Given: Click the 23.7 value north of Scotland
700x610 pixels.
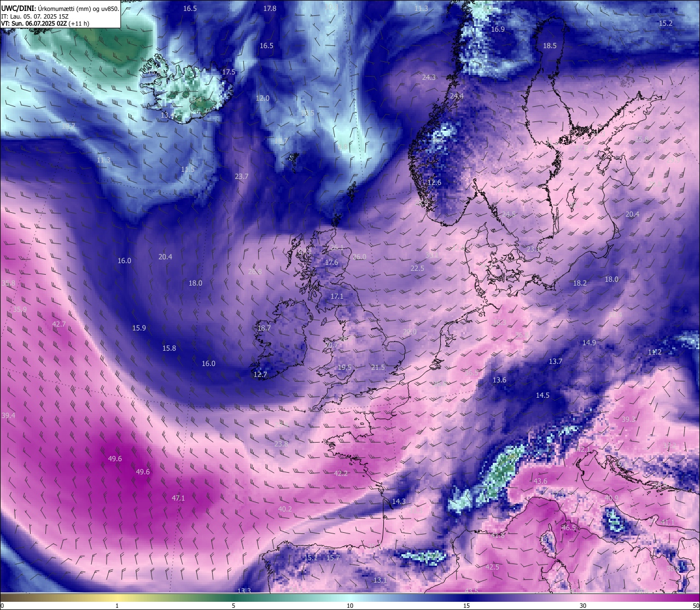Looking at the screenshot, I should click(241, 177).
